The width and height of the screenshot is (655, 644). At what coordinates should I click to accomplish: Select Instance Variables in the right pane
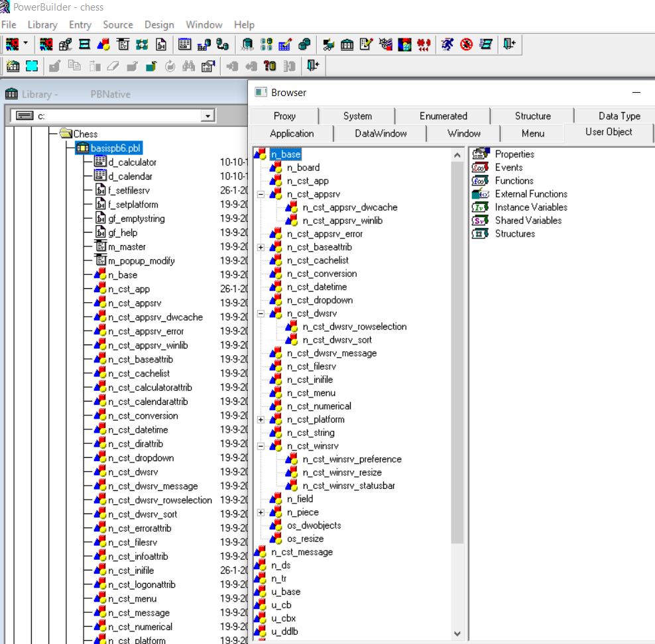[530, 207]
